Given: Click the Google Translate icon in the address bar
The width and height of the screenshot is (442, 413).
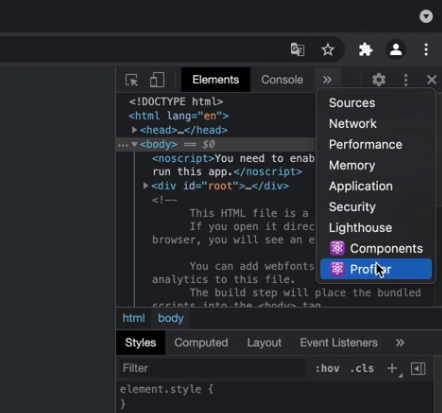Looking at the screenshot, I should tap(297, 50).
